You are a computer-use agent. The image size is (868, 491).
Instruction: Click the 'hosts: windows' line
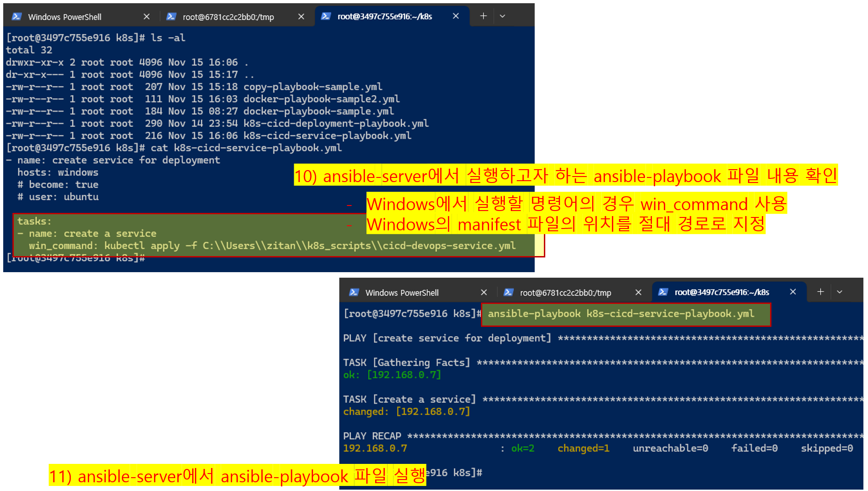click(x=58, y=172)
